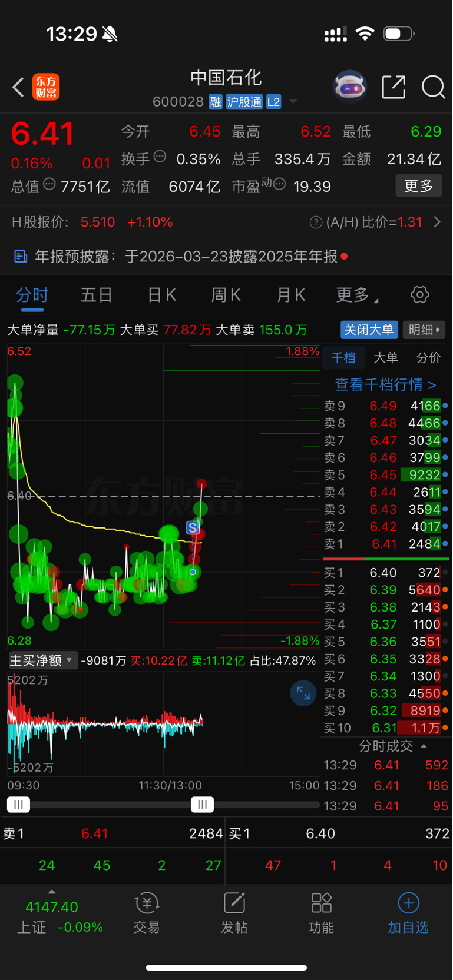The width and height of the screenshot is (453, 980).
Task: Select the 买9 6.32 order row
Action: (386, 710)
